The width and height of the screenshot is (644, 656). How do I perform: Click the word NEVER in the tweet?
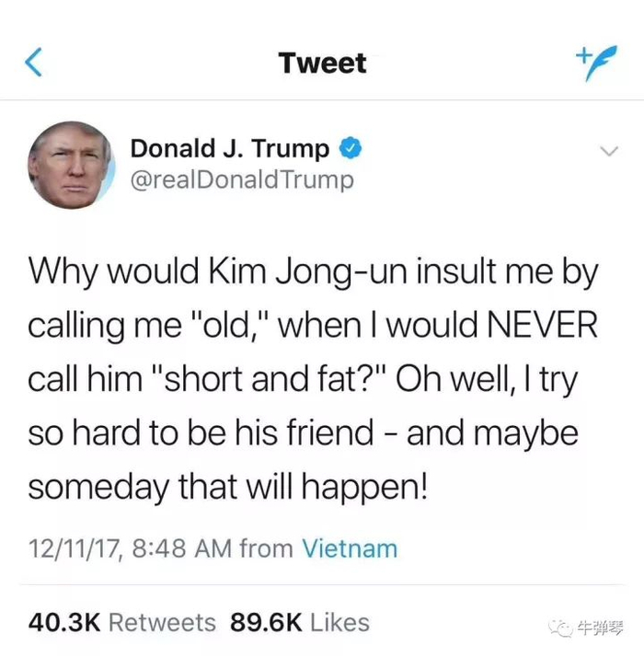[x=543, y=325]
